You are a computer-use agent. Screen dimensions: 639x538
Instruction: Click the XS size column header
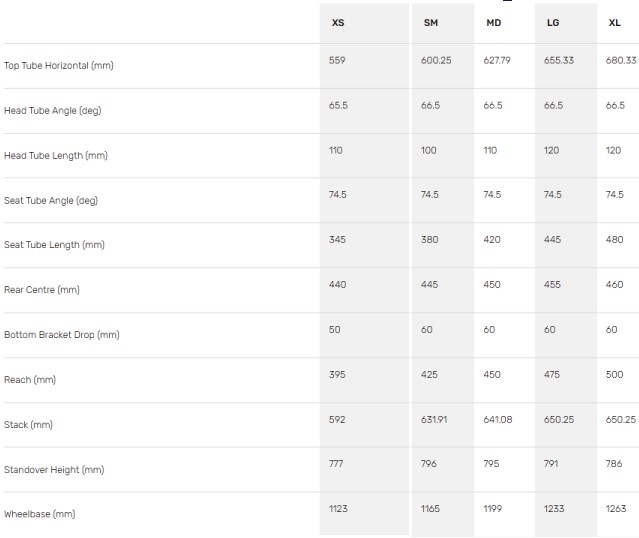coord(338,23)
